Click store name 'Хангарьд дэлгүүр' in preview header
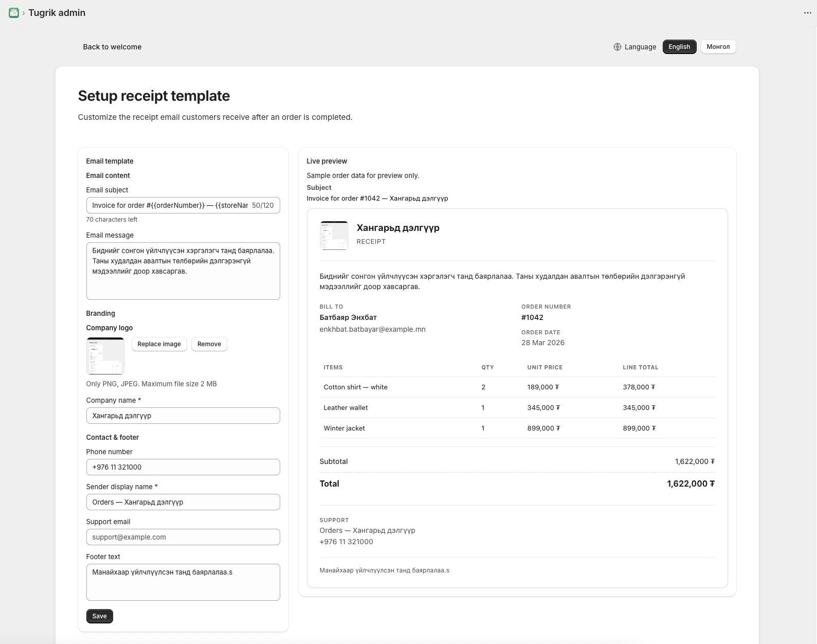This screenshot has width=817, height=644. click(398, 228)
